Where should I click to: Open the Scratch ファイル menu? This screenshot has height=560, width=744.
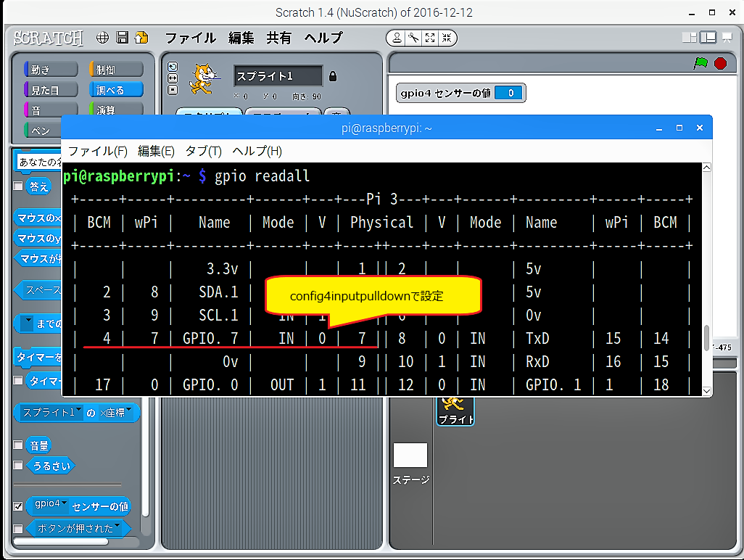tap(190, 38)
